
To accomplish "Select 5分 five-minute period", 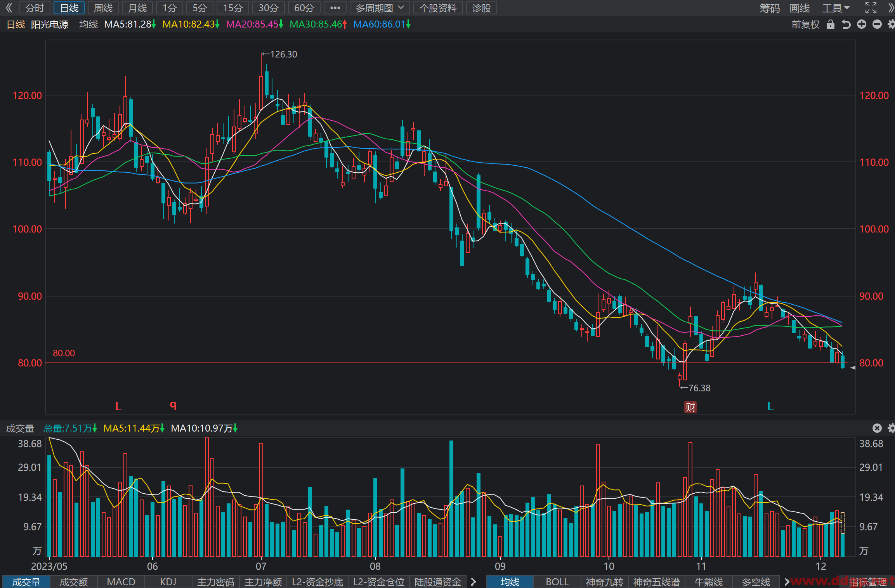I will coord(200,8).
